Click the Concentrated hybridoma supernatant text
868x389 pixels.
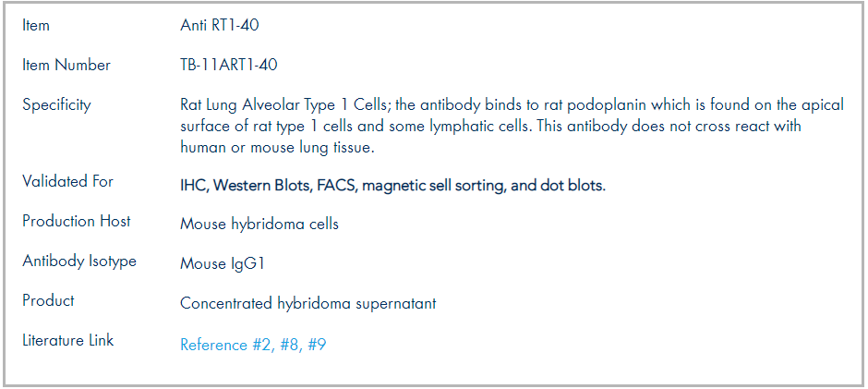pyautogui.click(x=307, y=304)
